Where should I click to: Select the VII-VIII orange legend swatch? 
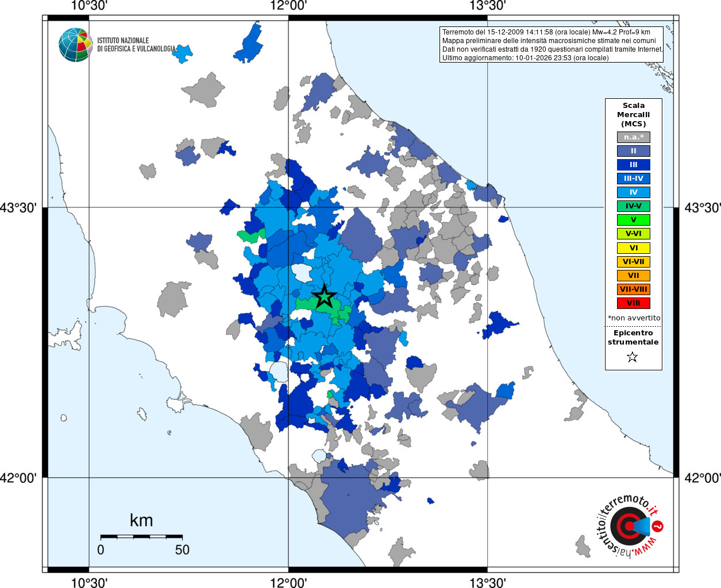tap(634, 289)
